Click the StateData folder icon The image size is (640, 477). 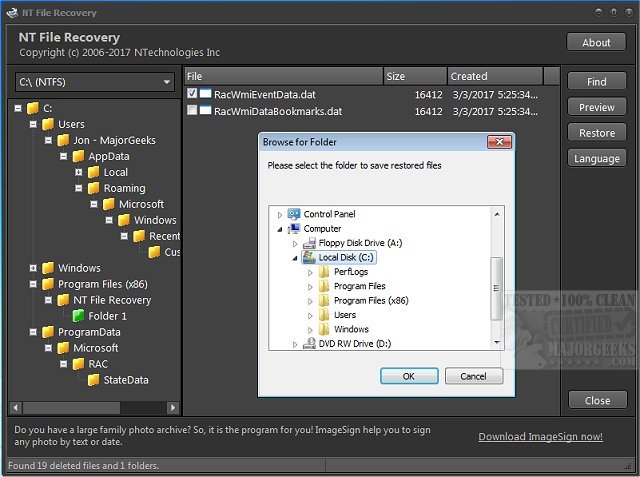[x=93, y=379]
